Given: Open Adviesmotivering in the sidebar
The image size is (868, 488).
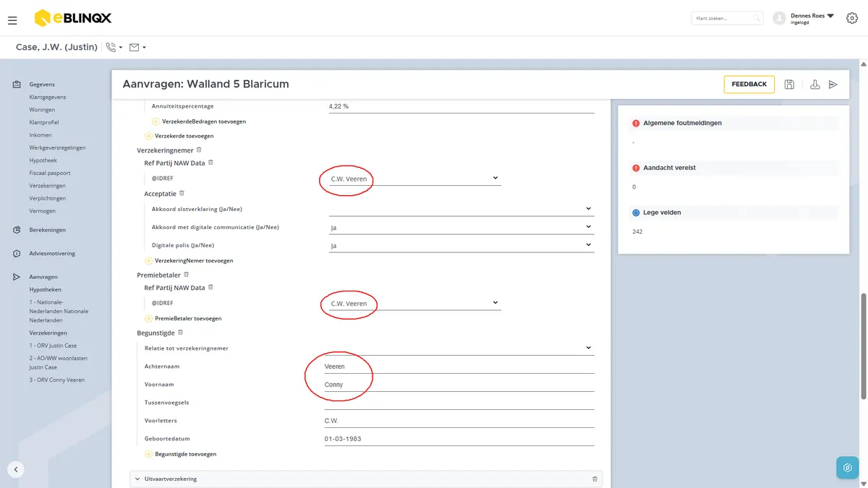Looking at the screenshot, I should point(52,253).
